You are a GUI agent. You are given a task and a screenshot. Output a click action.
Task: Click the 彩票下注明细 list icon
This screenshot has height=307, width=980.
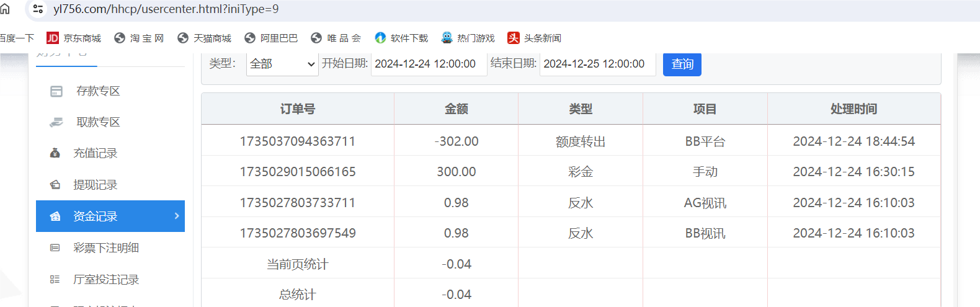(55, 248)
